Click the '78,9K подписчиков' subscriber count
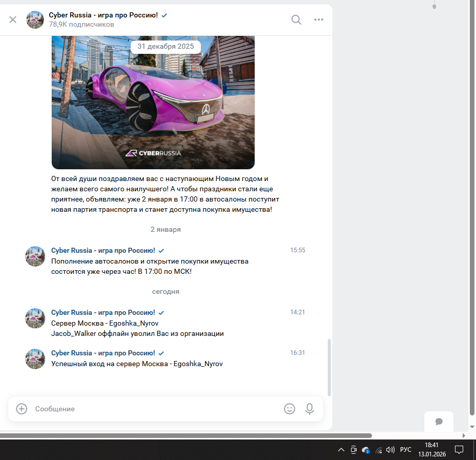Image resolution: width=476 pixels, height=460 pixels. (x=81, y=24)
